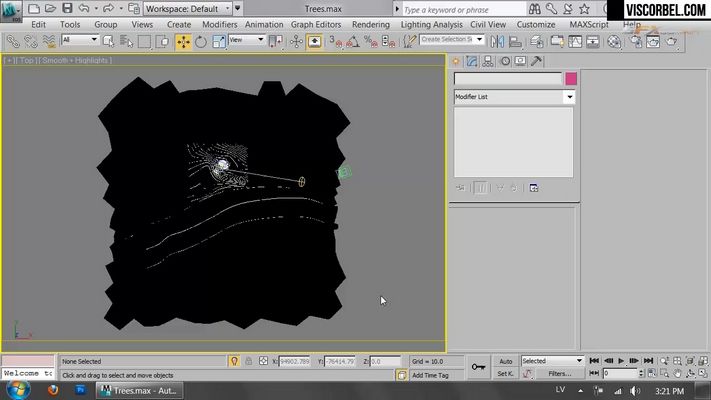711x400 pixels.
Task: Open the Mirror tool
Action: coord(497,42)
